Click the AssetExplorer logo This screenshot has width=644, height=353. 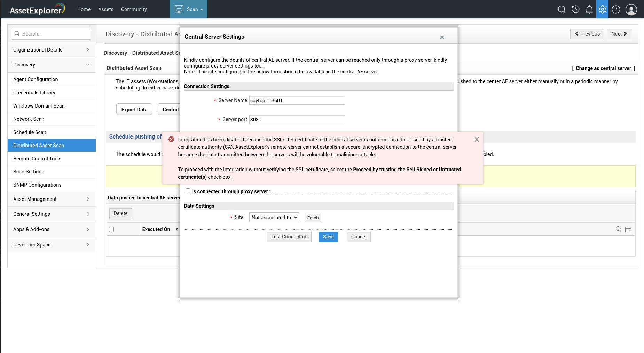[x=37, y=9]
